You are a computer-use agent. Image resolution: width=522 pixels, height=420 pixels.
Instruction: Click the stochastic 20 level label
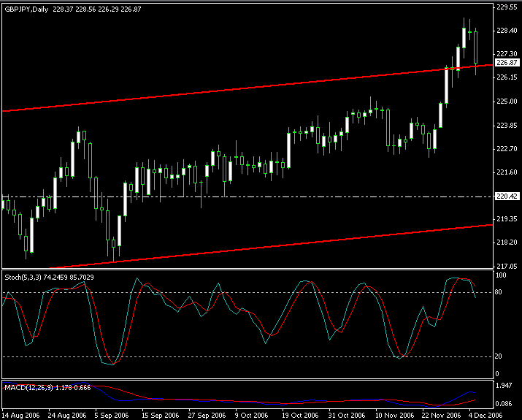tap(499, 356)
